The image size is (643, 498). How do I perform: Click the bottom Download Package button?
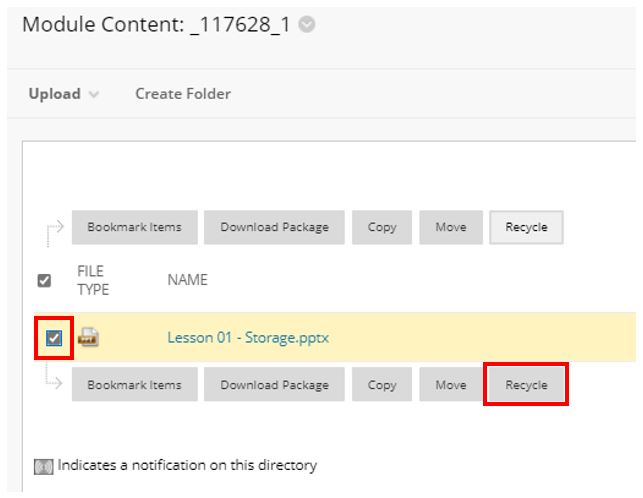(274, 384)
